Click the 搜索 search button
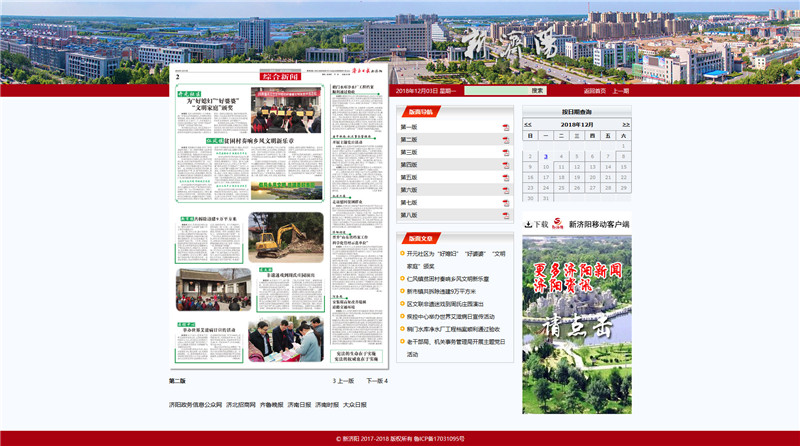This screenshot has height=446, width=800. pyautogui.click(x=538, y=91)
